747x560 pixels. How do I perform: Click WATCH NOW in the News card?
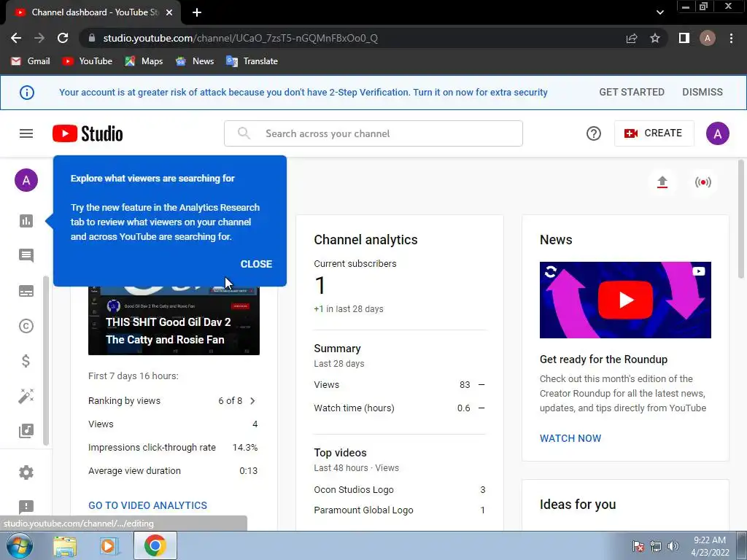point(570,438)
